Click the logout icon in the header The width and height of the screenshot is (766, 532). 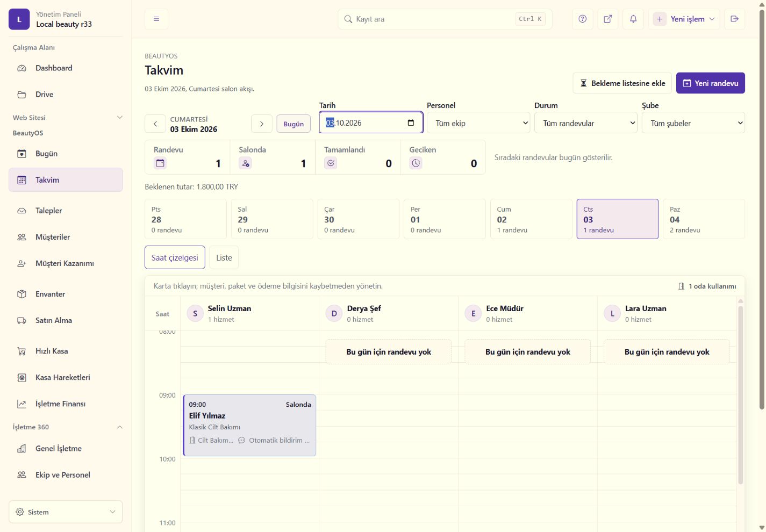(x=734, y=19)
